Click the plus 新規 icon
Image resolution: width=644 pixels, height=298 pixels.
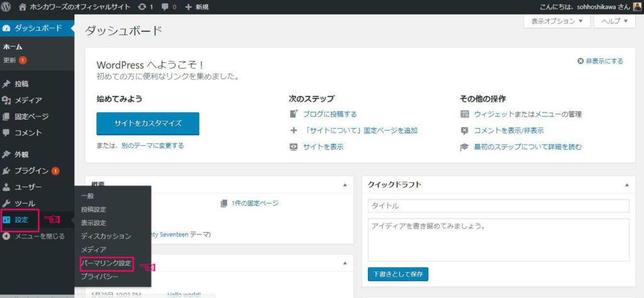click(189, 7)
